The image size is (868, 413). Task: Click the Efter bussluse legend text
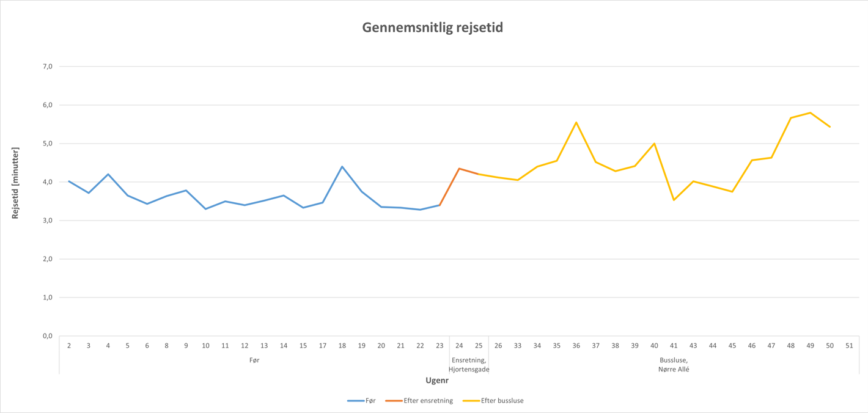tap(502, 401)
